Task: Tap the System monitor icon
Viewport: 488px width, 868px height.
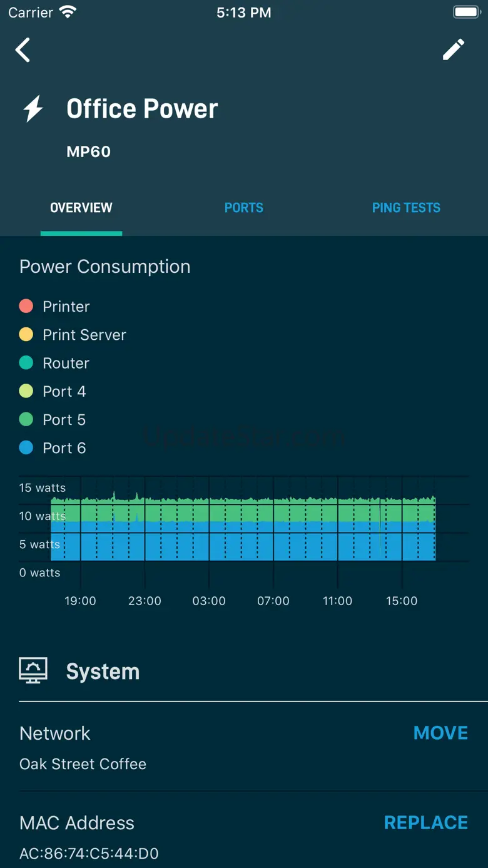Action: tap(33, 671)
